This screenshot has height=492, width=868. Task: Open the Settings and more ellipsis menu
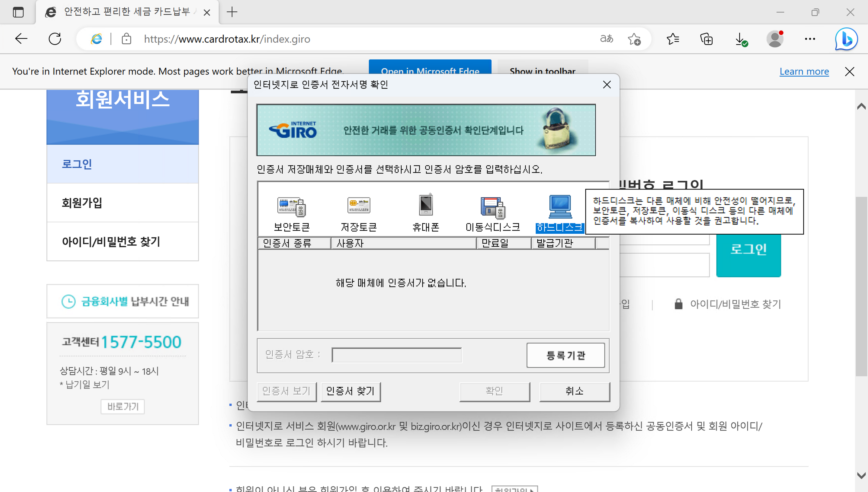coord(810,39)
